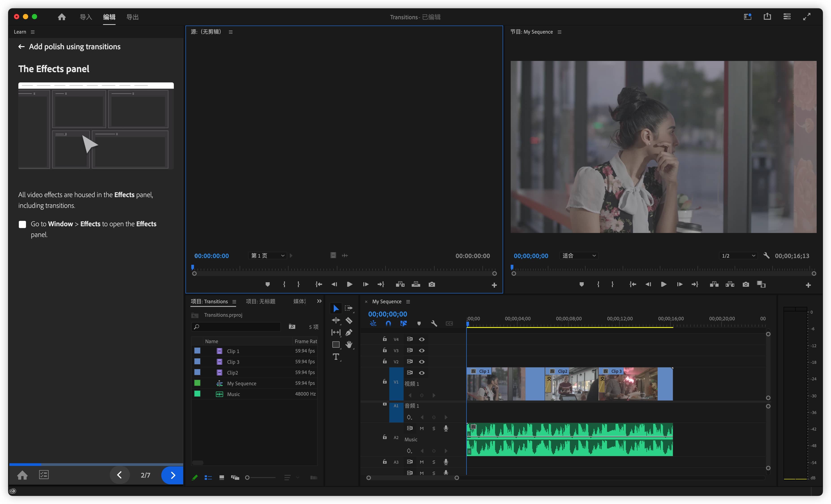Go back from Add polish using transitions

[x=21, y=47]
